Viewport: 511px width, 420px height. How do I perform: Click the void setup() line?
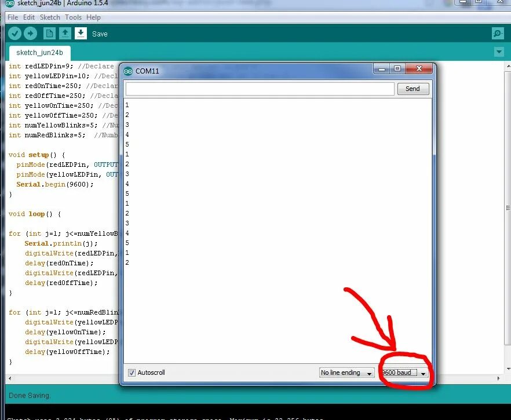tap(36, 155)
